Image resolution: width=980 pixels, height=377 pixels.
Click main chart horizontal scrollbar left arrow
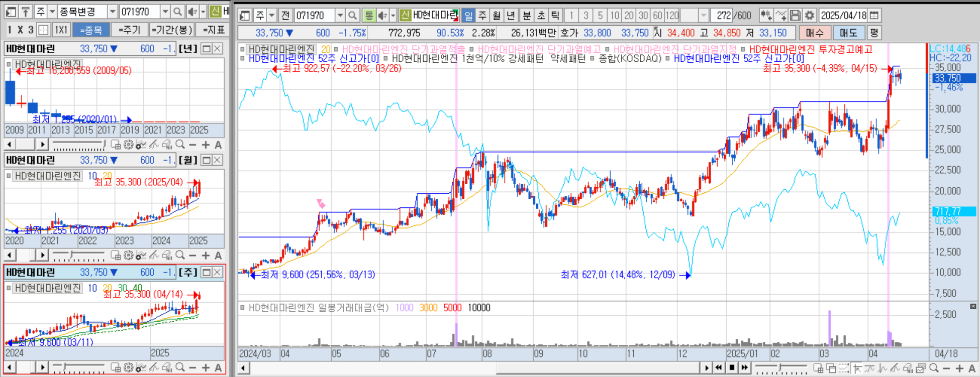pos(244,368)
